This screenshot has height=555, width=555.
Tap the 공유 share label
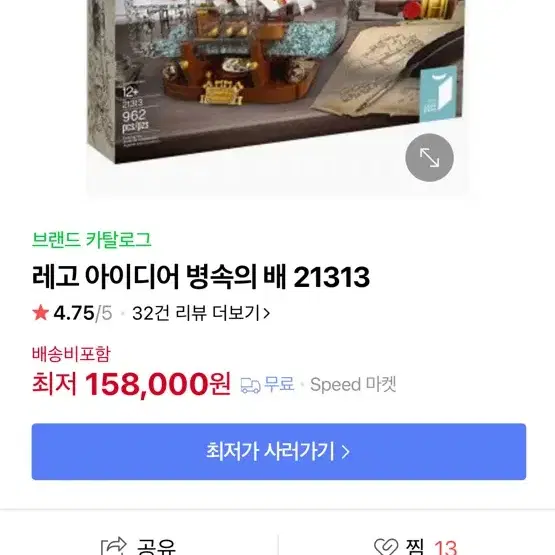tap(156, 547)
